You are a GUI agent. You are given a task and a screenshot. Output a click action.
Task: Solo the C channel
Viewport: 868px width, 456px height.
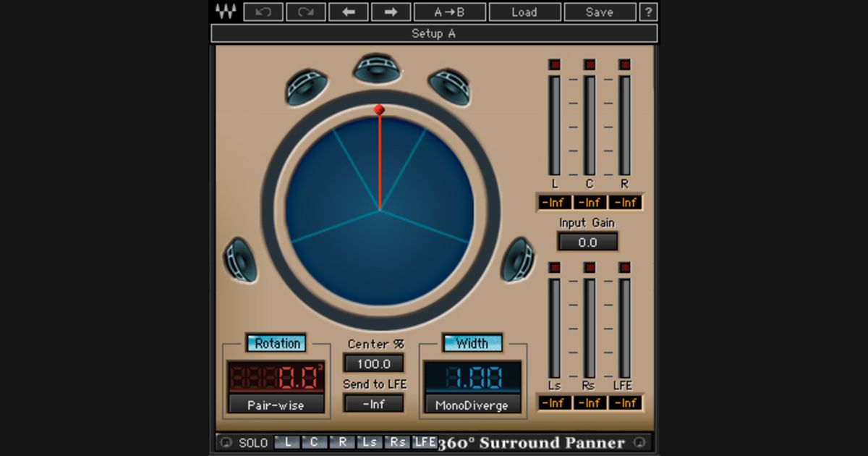coord(314,442)
